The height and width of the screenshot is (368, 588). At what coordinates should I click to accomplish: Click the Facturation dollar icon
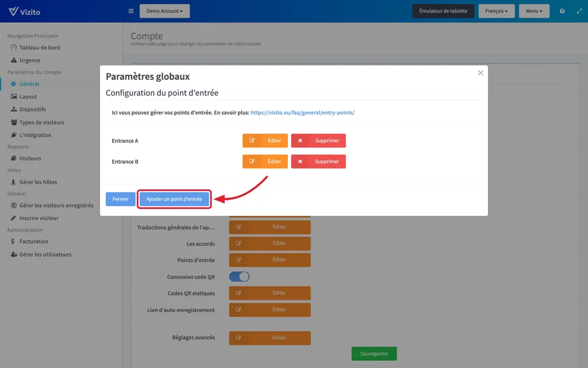click(x=12, y=242)
